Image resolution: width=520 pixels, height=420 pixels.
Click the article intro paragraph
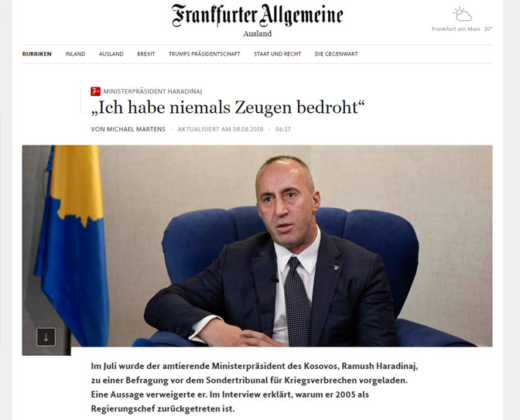pyautogui.click(x=255, y=388)
